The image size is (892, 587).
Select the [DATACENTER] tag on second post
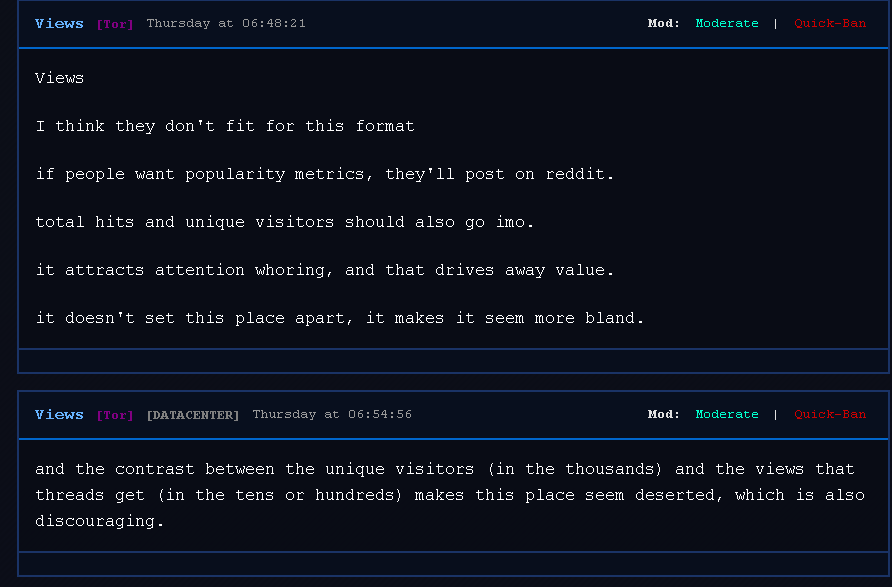192,415
